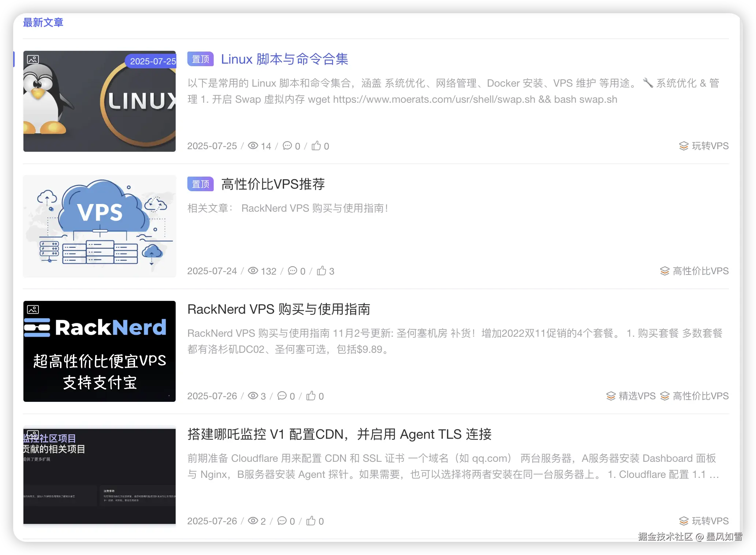Click RackNerd excerpt mentioning 圣何塞机房 补货
756x555 pixels.
(455, 341)
